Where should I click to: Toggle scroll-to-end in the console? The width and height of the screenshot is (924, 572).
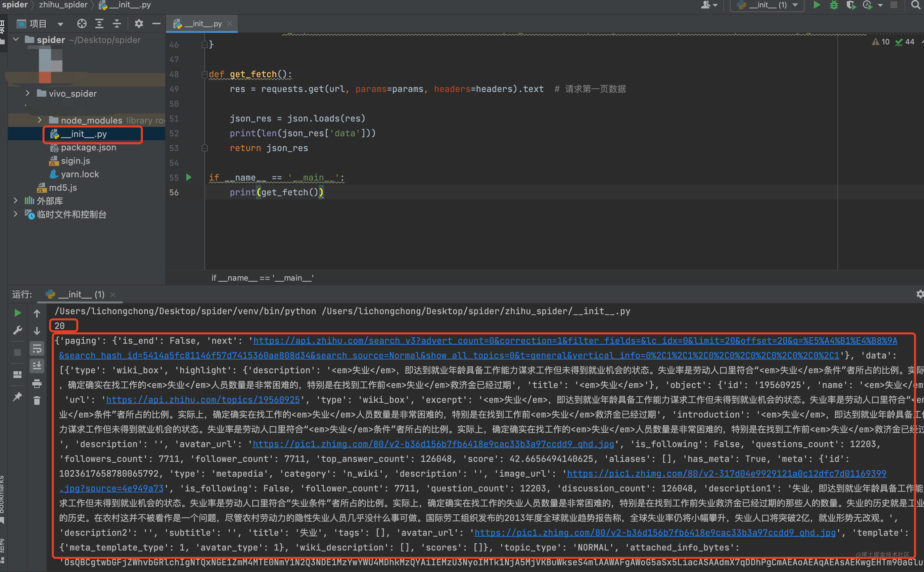[x=37, y=366]
